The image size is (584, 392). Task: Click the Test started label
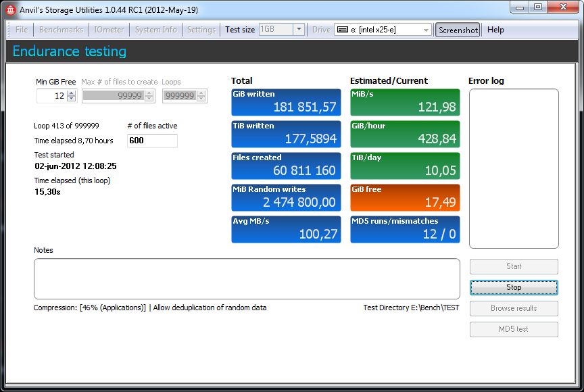[54, 155]
